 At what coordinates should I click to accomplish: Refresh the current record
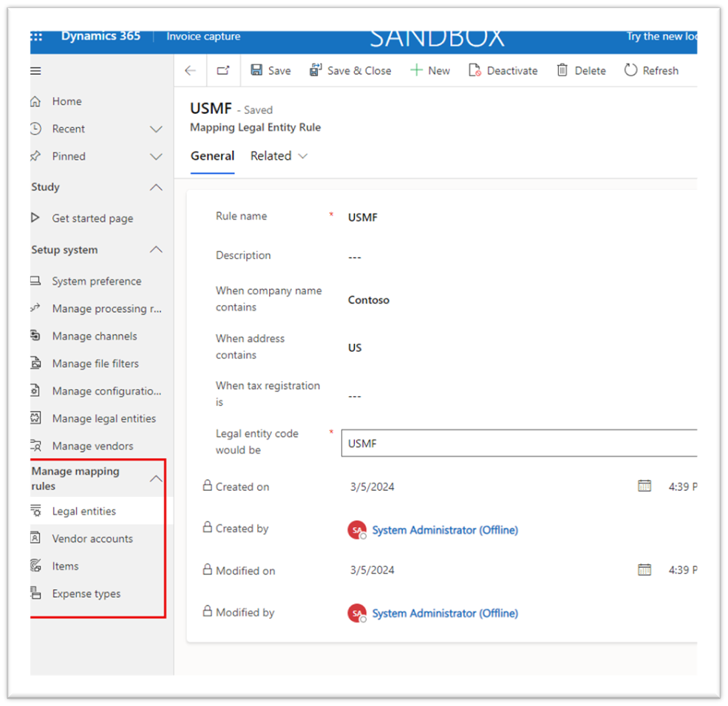point(651,70)
